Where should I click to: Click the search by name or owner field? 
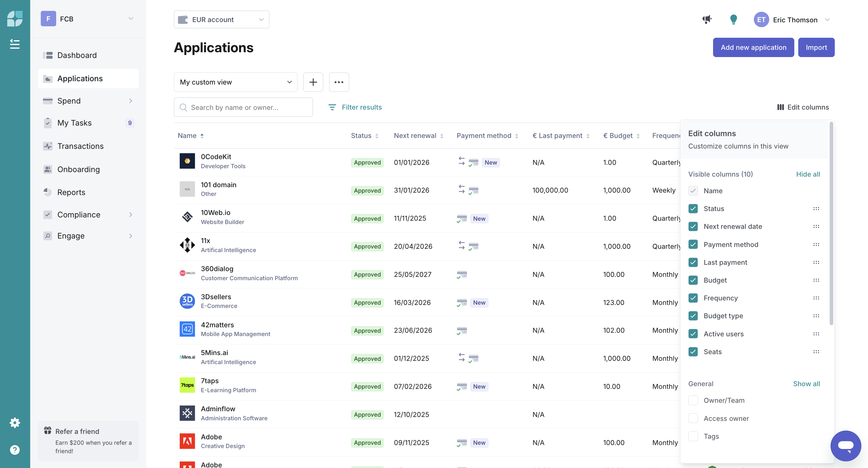(243, 107)
